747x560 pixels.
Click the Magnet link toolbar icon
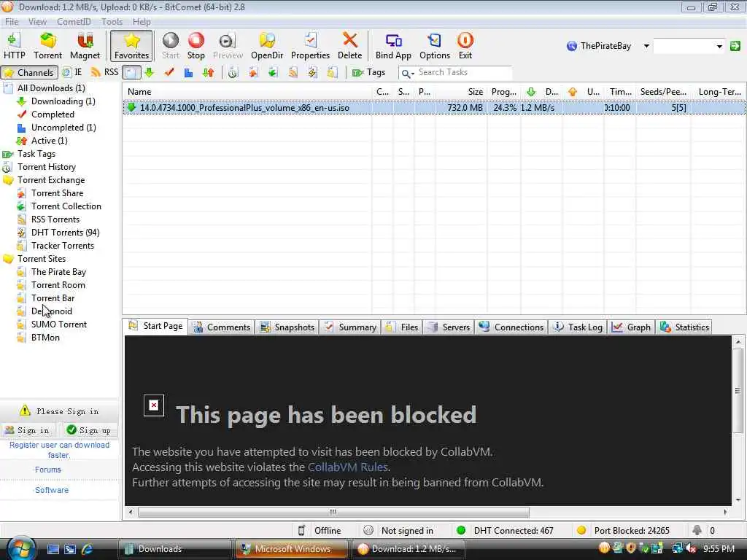pyautogui.click(x=85, y=46)
